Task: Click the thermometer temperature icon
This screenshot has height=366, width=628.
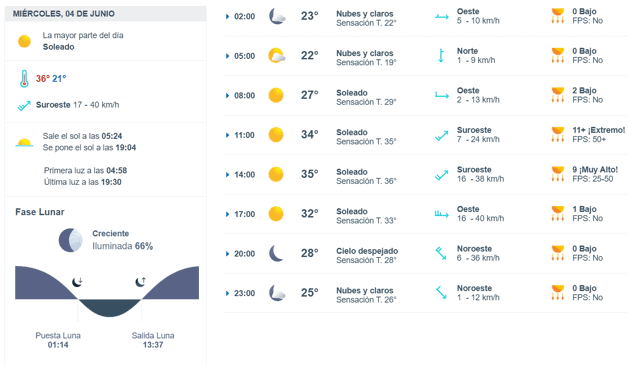Action: point(24,78)
